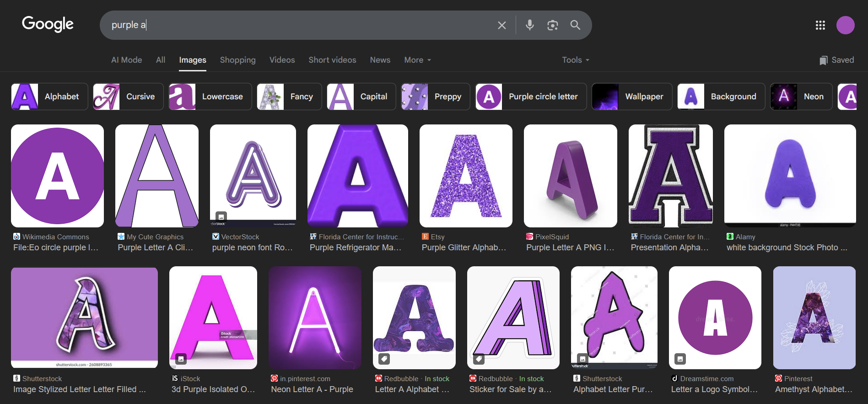This screenshot has width=868, height=404.
Task: Apply the Wallpaper filter chip
Action: (632, 97)
